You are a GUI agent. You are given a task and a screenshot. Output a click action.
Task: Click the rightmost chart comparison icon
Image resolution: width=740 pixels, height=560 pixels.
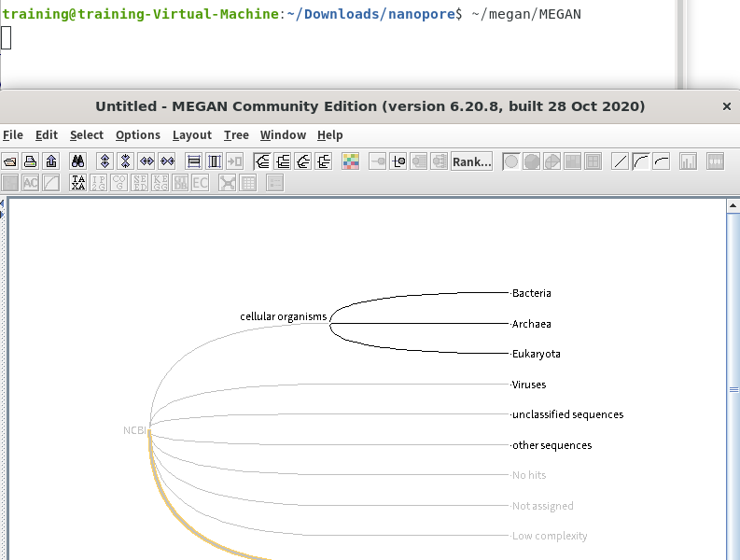click(x=716, y=161)
